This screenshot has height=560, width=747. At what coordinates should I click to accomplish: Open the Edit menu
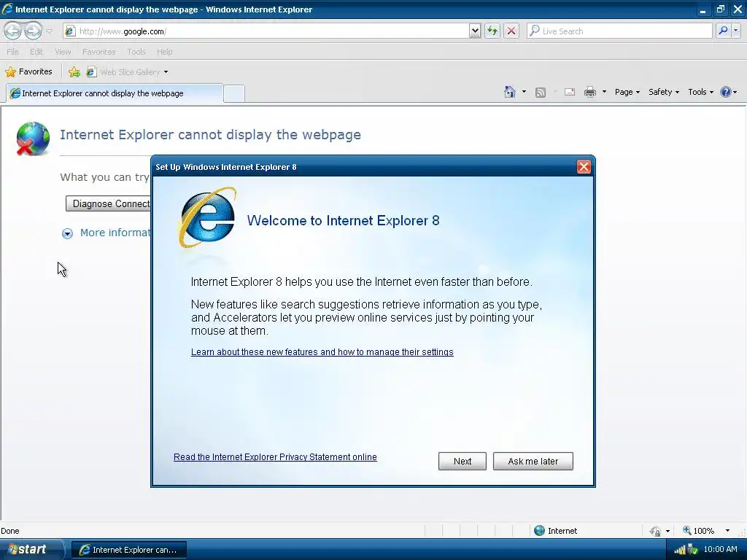(x=36, y=52)
